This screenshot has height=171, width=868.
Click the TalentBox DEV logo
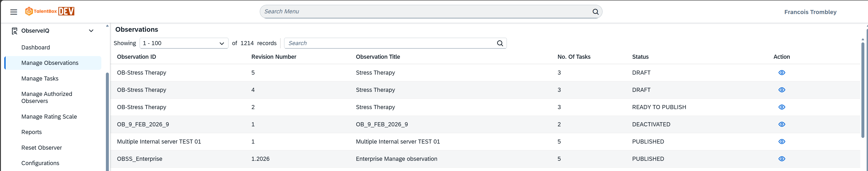[50, 11]
